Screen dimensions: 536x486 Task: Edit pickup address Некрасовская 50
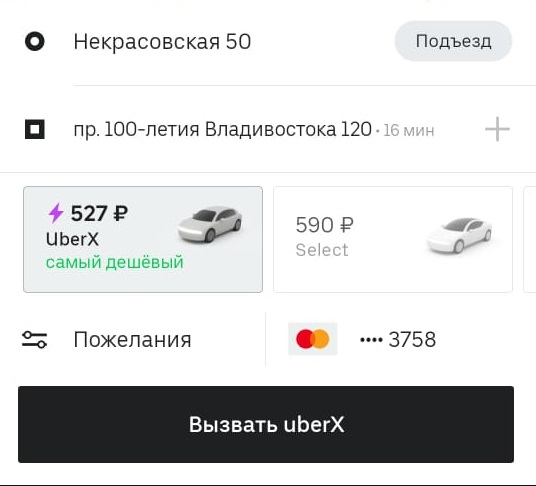click(162, 42)
